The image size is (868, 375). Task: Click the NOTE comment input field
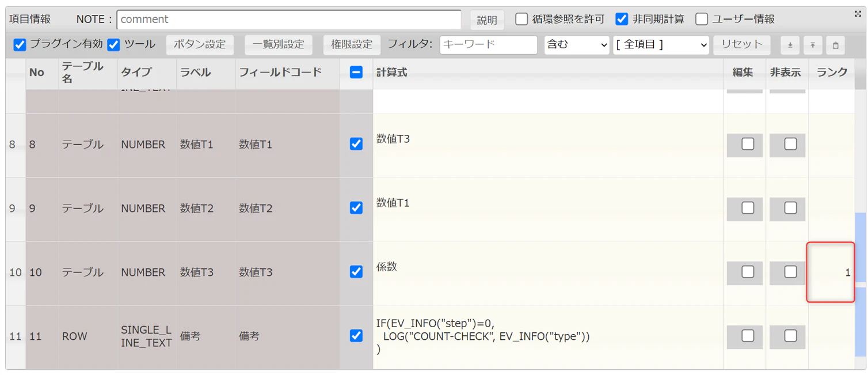289,19
